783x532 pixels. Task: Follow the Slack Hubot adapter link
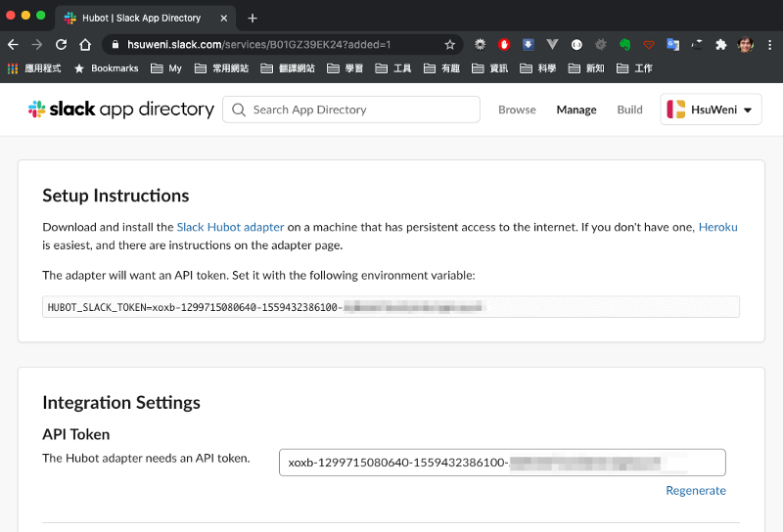tap(230, 227)
